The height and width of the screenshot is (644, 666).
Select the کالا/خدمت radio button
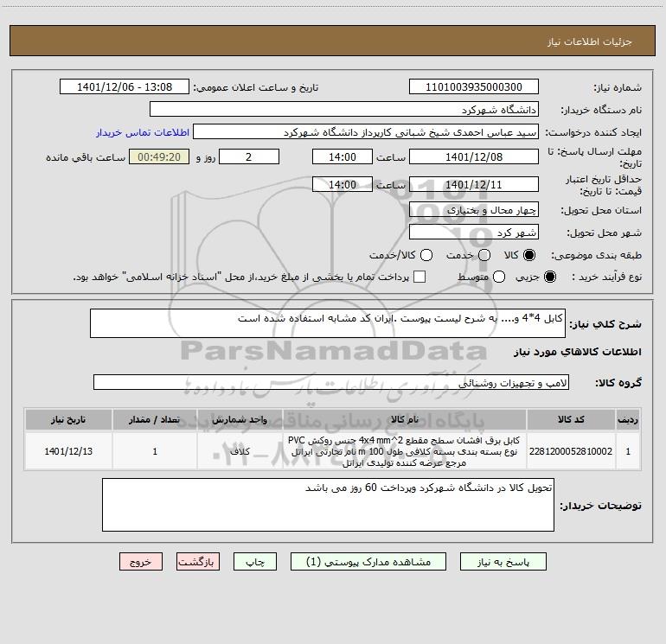click(x=426, y=255)
